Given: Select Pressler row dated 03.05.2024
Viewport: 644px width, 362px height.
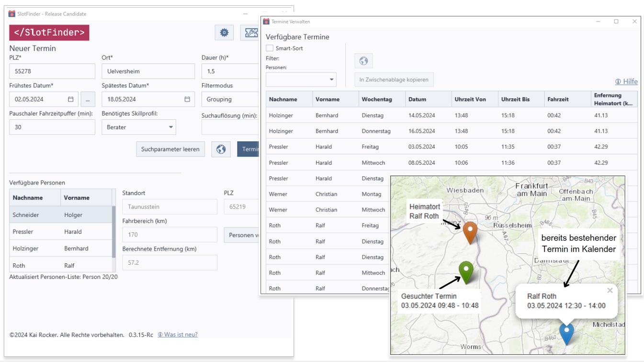Looking at the screenshot, I should (x=452, y=147).
